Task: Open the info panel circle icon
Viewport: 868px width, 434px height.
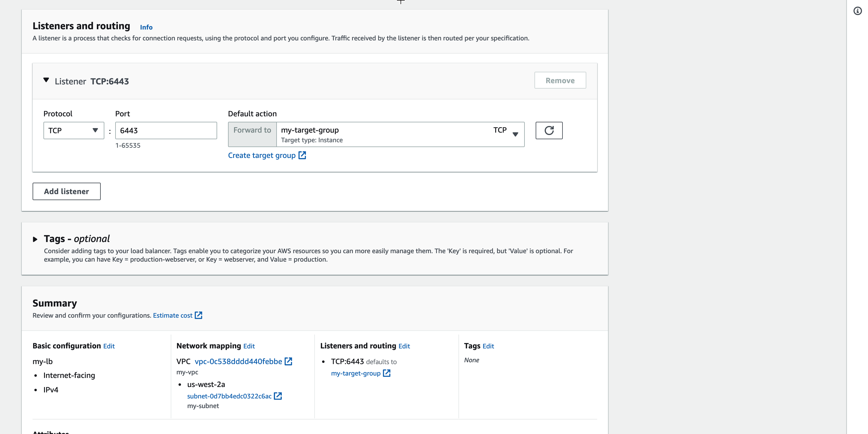Action: coord(857,11)
